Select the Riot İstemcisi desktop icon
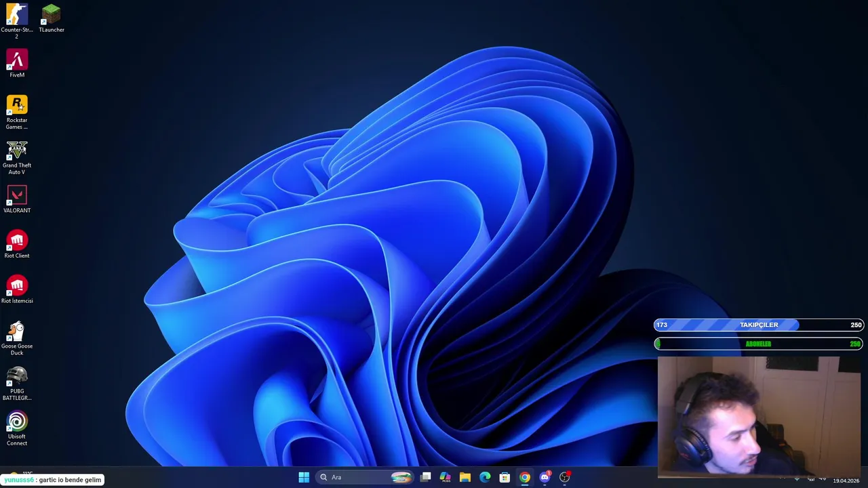Viewport: 868px width, 488px height. pos(17,289)
